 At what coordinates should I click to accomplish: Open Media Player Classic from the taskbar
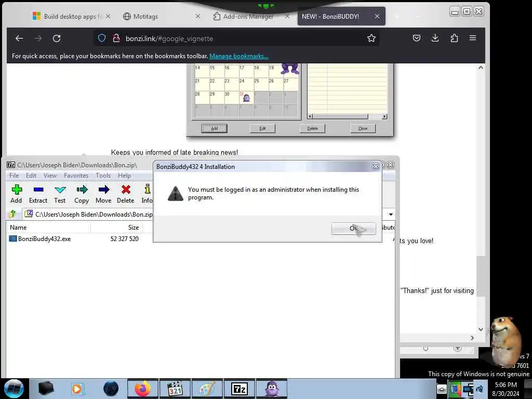click(175, 389)
